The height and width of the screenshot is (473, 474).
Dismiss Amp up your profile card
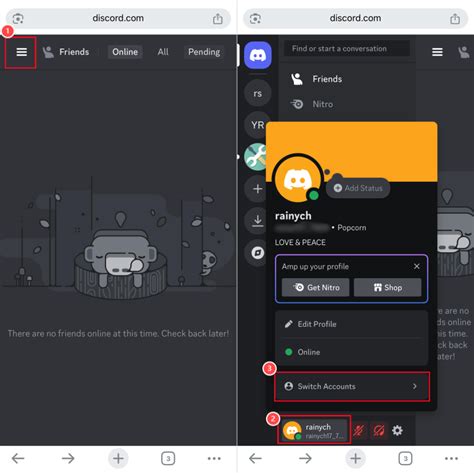pyautogui.click(x=417, y=266)
